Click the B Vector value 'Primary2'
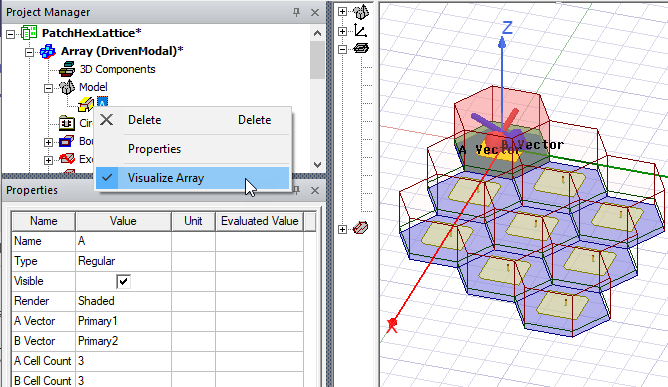Image resolution: width=668 pixels, height=387 pixels. point(123,341)
